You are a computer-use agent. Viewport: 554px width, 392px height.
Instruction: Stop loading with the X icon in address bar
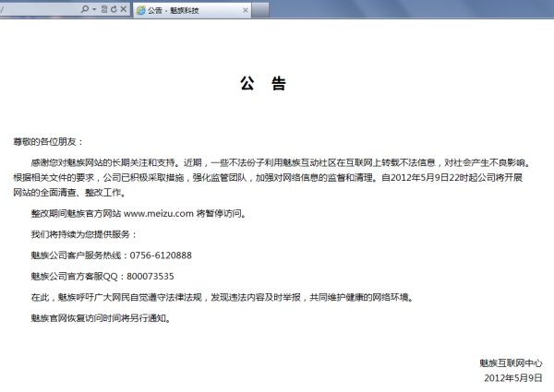124,9
